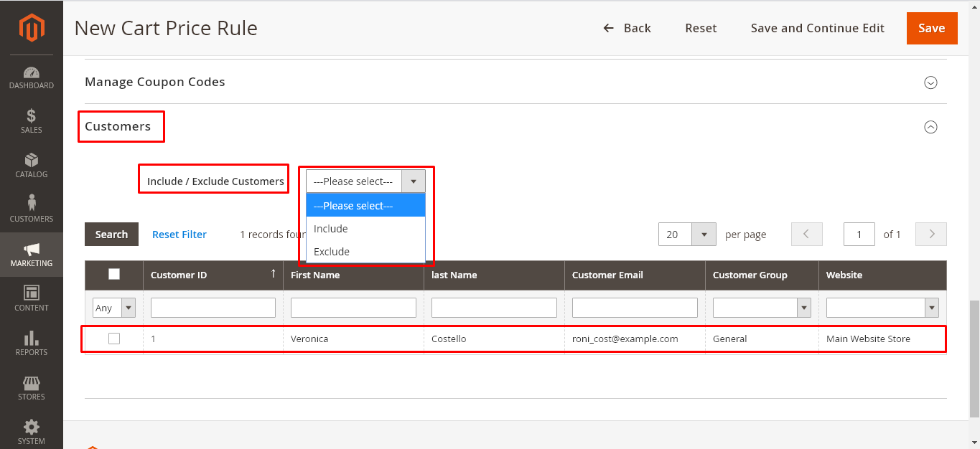Image resolution: width=980 pixels, height=449 pixels.
Task: Click the Customer Email filter field
Action: [x=635, y=308]
